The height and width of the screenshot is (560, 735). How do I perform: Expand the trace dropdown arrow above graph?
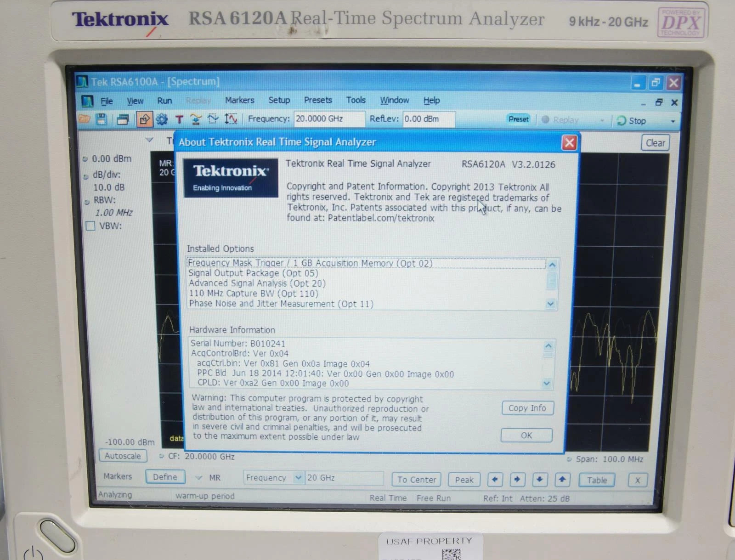coord(149,140)
